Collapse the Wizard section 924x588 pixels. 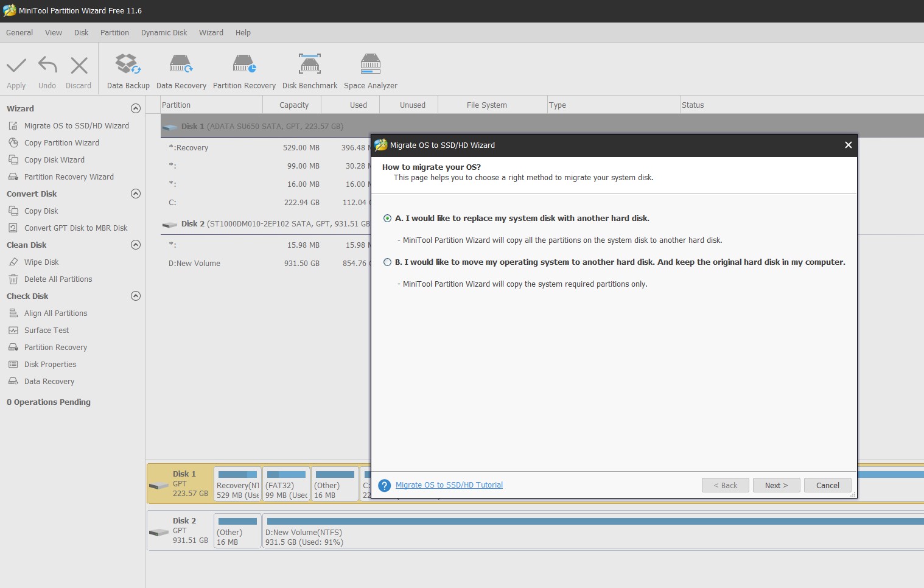click(x=136, y=108)
